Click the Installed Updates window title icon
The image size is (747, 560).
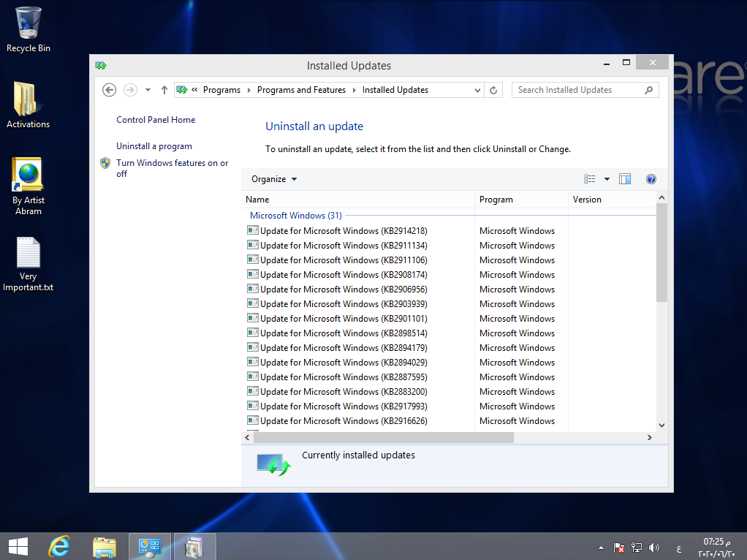pyautogui.click(x=101, y=65)
